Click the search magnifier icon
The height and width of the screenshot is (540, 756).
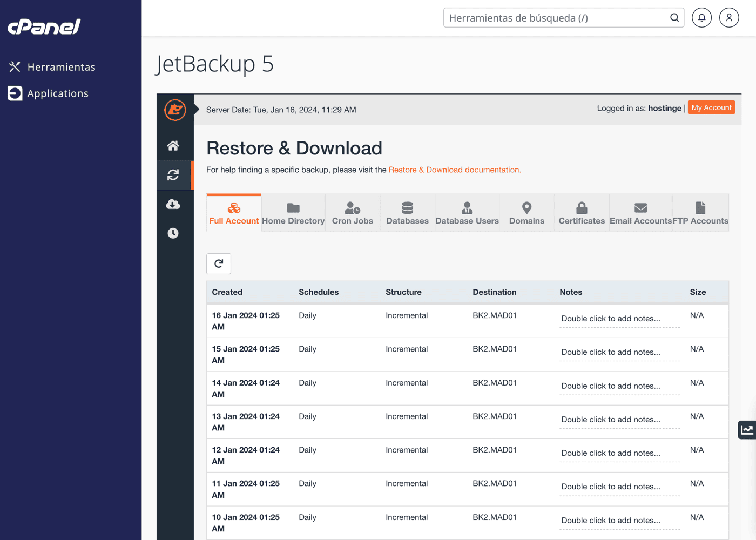(674, 17)
